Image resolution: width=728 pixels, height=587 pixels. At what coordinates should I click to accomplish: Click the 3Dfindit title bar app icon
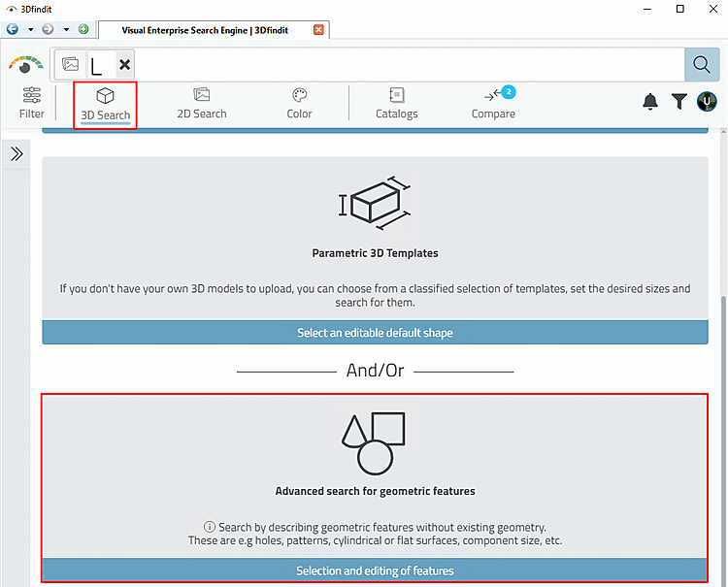click(x=12, y=9)
